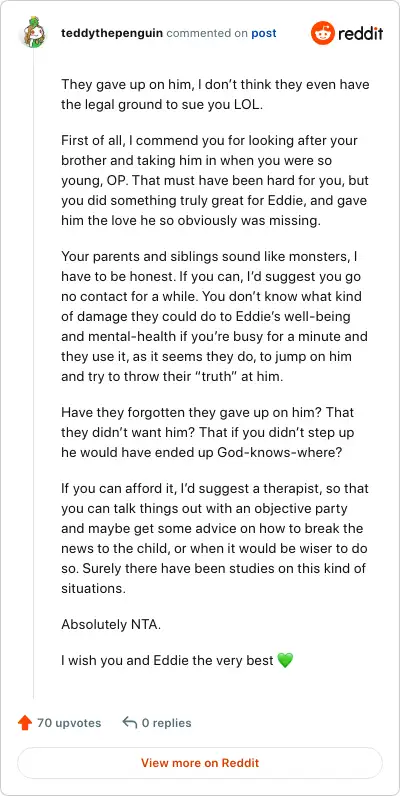Open the teddythepenguin user profile
400x796 pixels.
coord(112,34)
